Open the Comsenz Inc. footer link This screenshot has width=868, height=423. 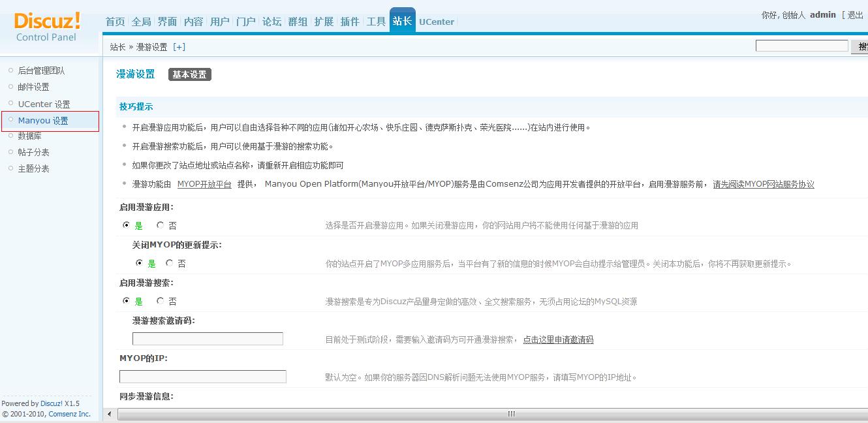70,414
